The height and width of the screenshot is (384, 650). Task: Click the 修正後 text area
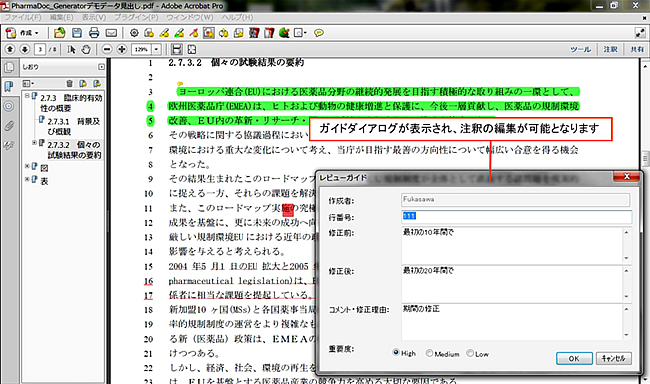point(517,283)
